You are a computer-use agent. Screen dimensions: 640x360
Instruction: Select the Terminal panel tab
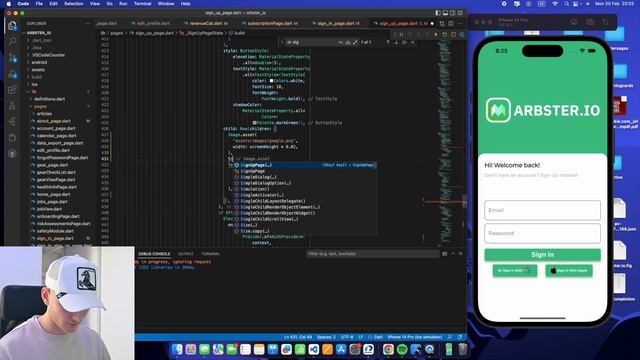(x=211, y=254)
